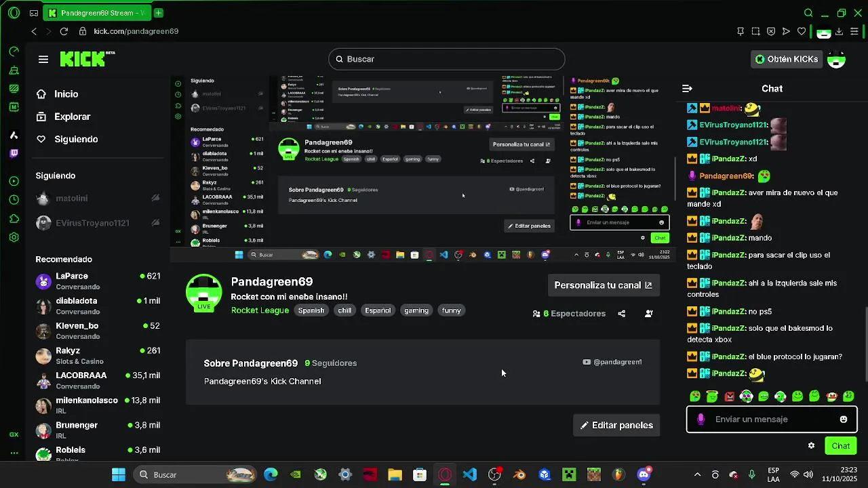The width and height of the screenshot is (868, 488).
Task: Open File Explorer from taskbar
Action: (395, 474)
